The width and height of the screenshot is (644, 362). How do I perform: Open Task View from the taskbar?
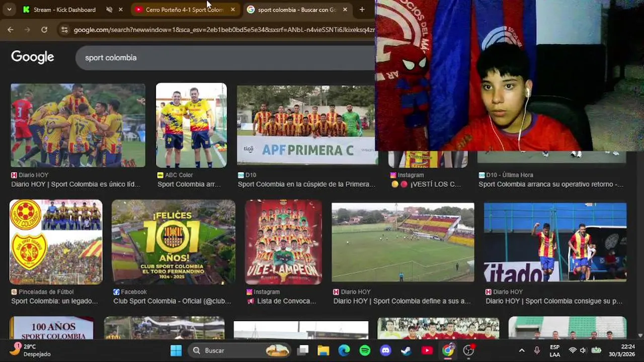click(x=303, y=350)
